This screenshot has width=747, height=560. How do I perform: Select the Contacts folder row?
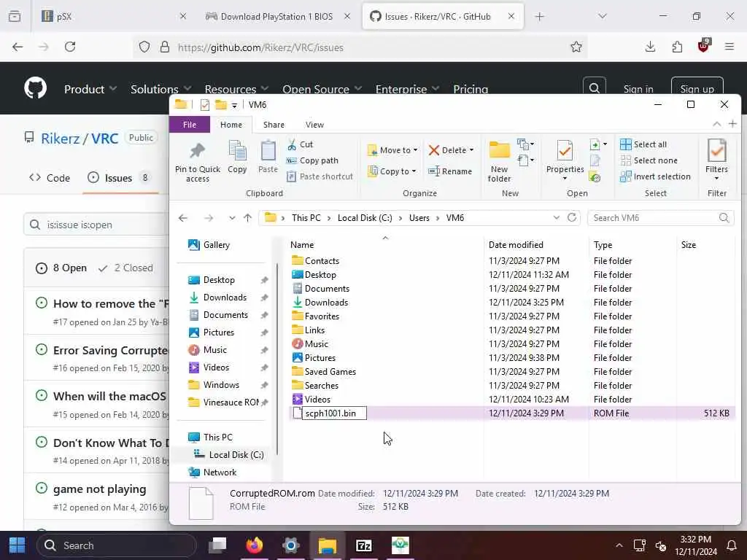[512, 261]
